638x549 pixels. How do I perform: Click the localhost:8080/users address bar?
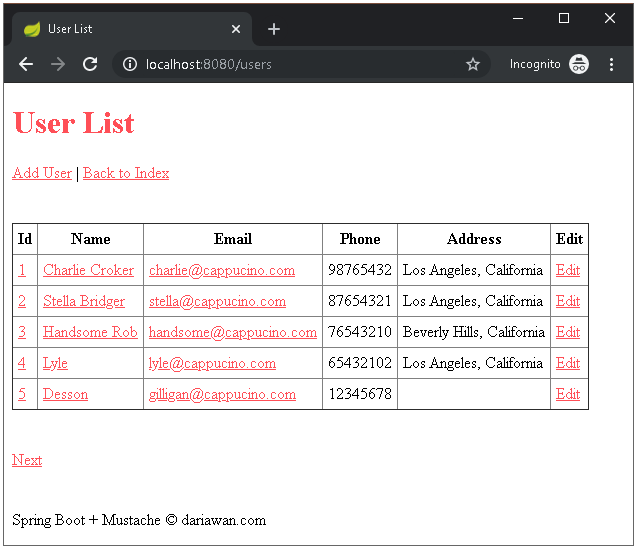[x=301, y=64]
